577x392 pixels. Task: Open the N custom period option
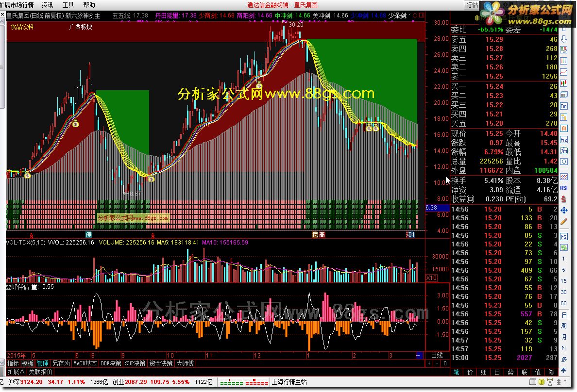point(563,348)
